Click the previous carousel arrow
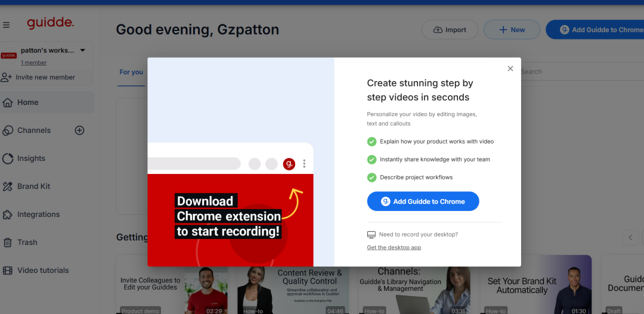 pos(630,237)
